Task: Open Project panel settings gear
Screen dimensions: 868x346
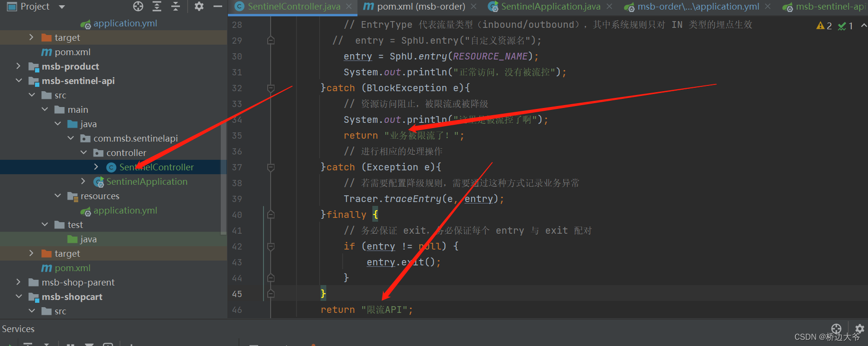Action: [199, 6]
